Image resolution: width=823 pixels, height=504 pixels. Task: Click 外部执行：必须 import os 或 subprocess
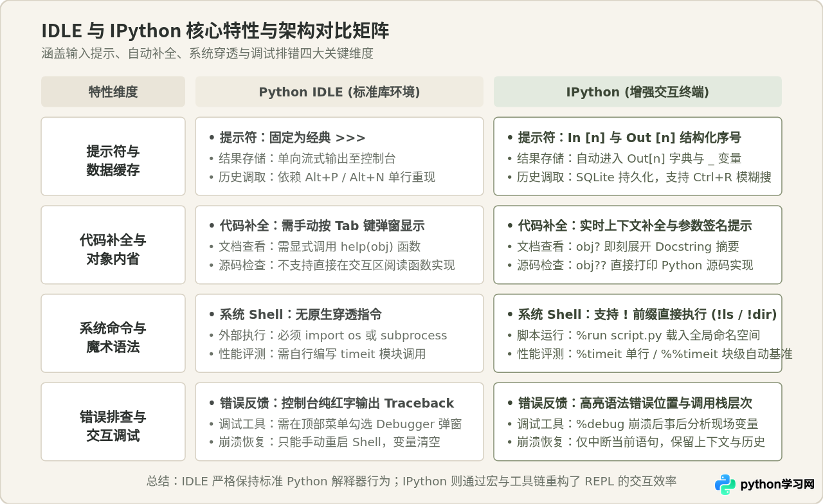click(328, 336)
